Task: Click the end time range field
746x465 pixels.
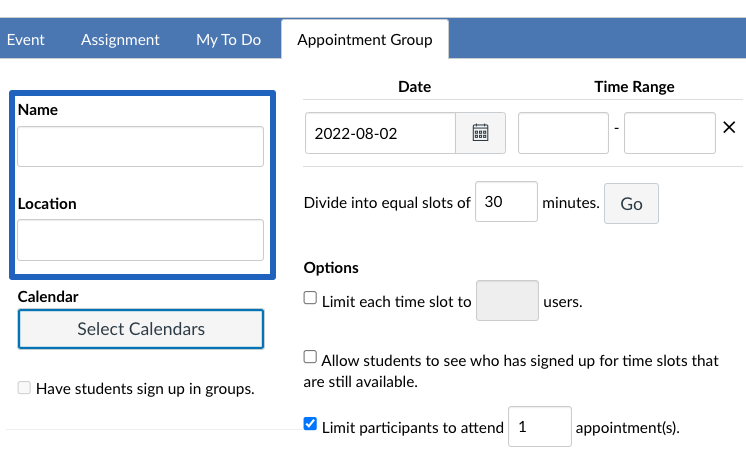Action: pos(670,133)
